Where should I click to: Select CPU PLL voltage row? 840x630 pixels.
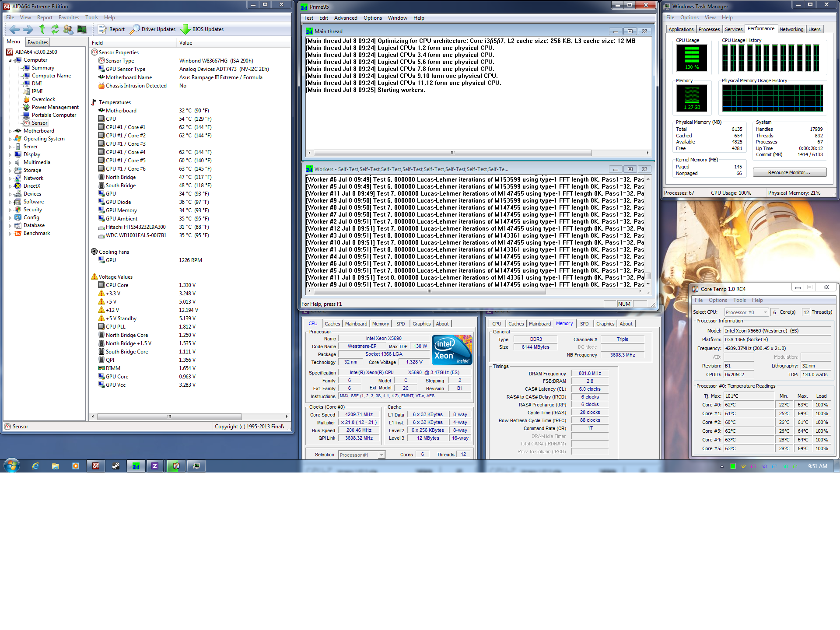(x=190, y=327)
